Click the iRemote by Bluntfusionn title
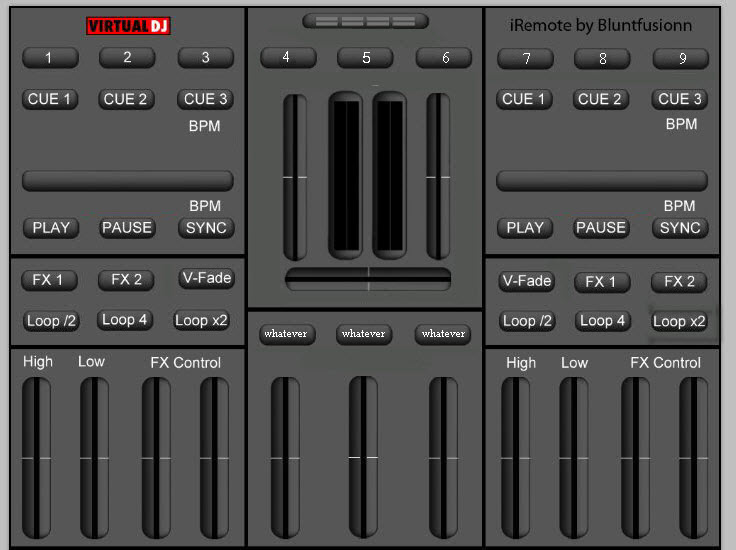Viewport: 736px width, 550px height. 601,25
